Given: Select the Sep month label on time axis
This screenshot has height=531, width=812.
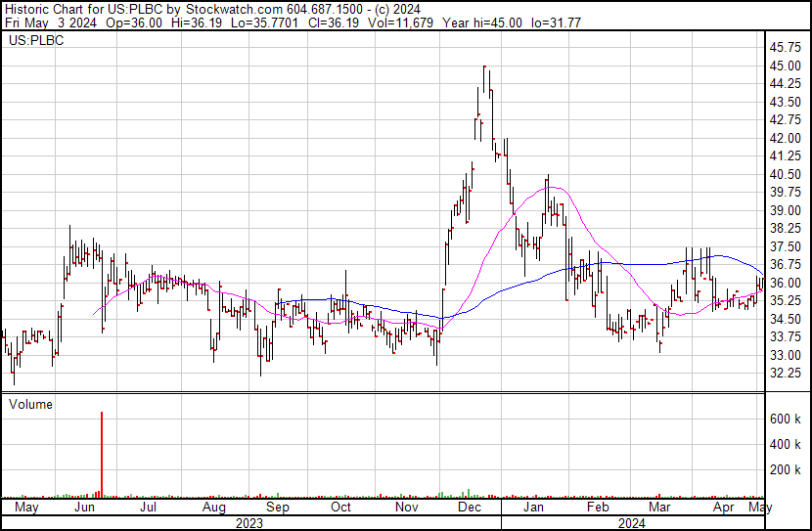Looking at the screenshot, I should click(x=278, y=509).
